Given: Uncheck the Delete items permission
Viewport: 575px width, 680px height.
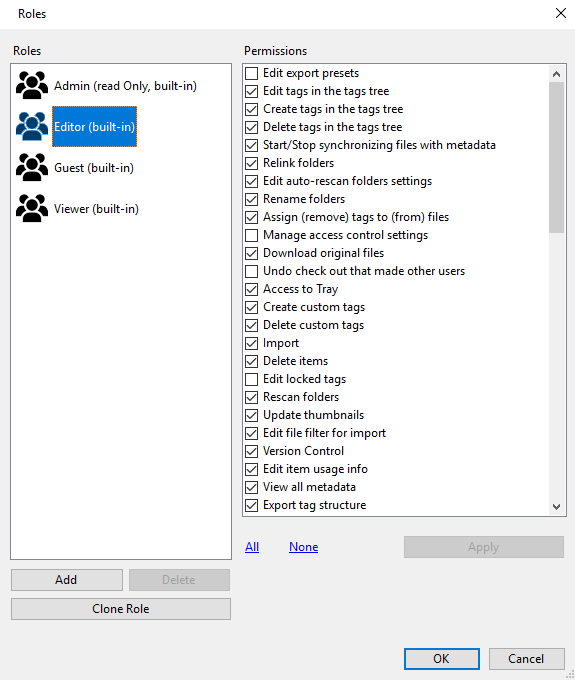Looking at the screenshot, I should point(252,361).
